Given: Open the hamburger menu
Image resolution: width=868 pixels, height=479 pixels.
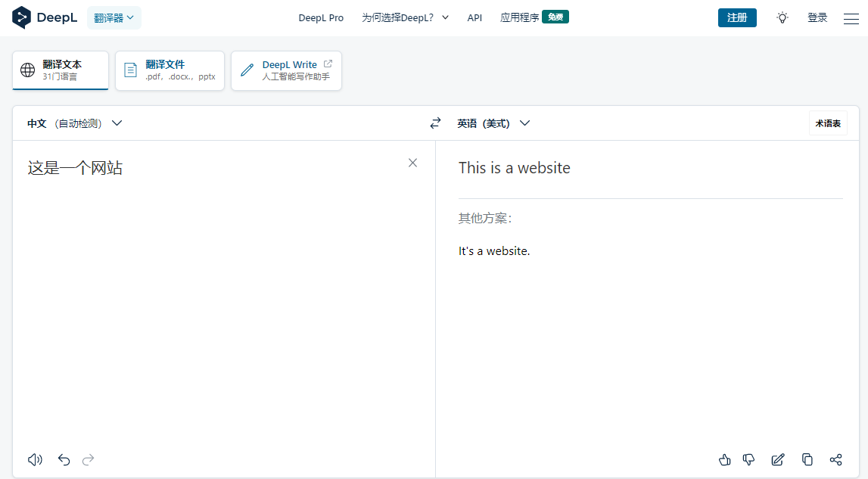Looking at the screenshot, I should point(851,18).
